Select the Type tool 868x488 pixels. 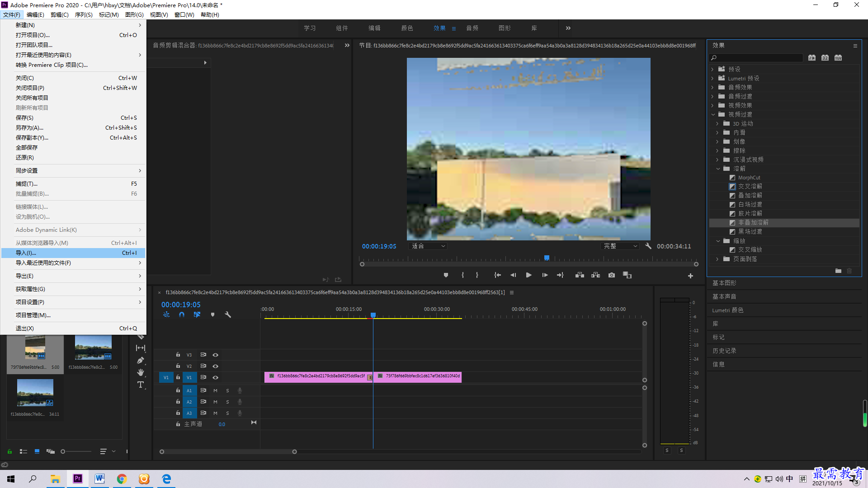pyautogui.click(x=141, y=385)
